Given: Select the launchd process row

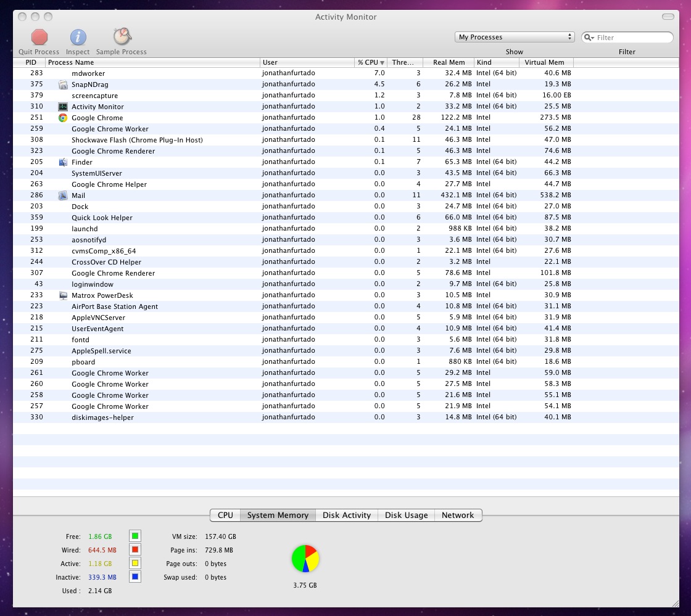Looking at the screenshot, I should coord(346,229).
